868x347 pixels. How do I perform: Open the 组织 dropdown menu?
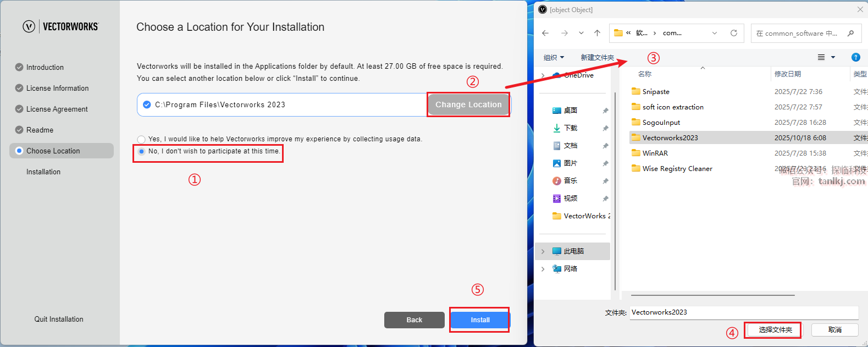554,57
